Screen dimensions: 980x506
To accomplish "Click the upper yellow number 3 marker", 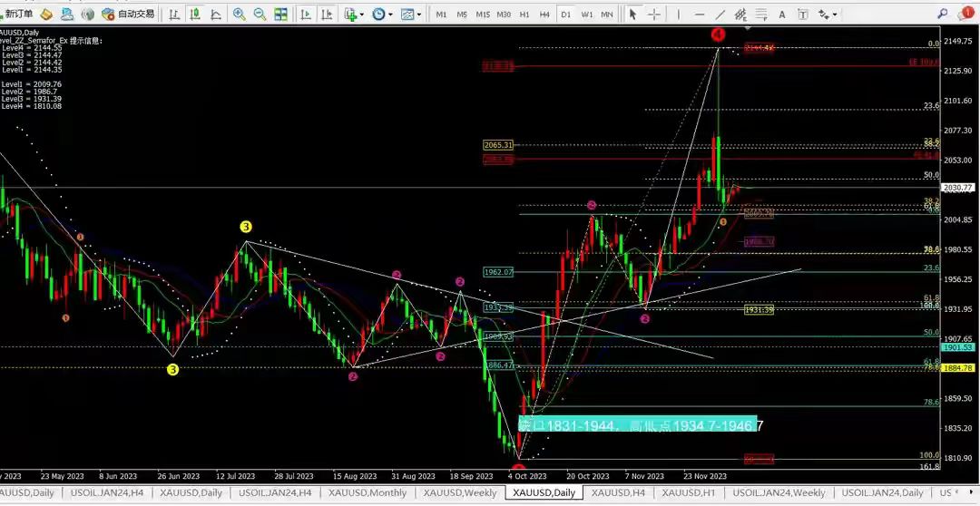I will pos(246,227).
